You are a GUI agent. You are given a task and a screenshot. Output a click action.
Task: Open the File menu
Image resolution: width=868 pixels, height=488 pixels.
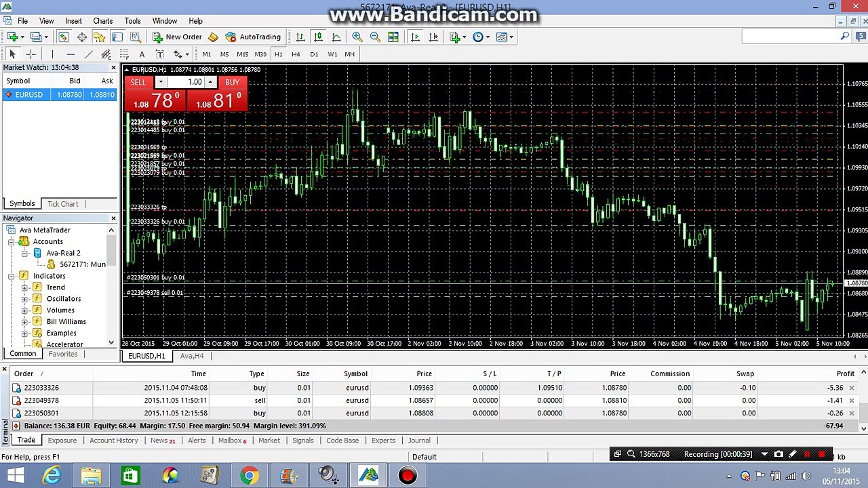22,21
